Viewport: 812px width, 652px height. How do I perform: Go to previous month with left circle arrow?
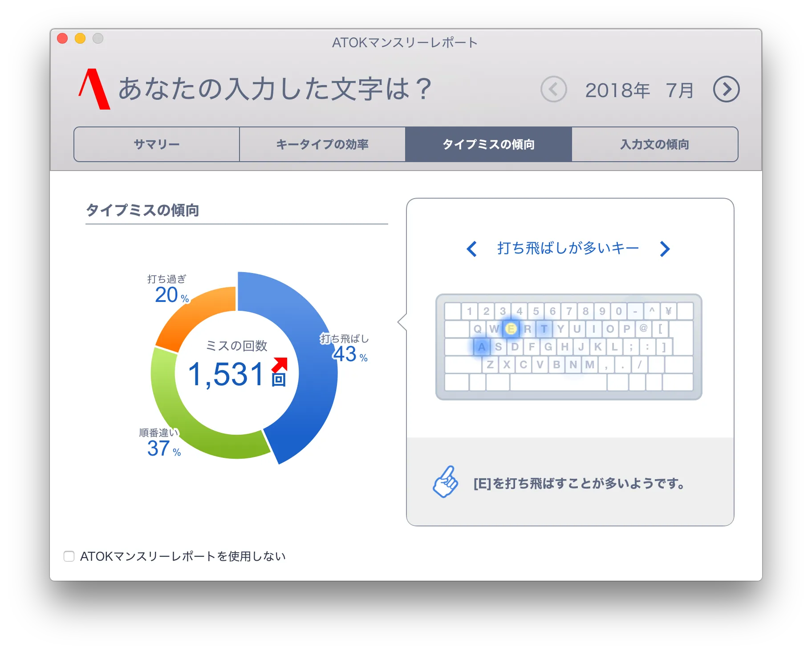point(553,90)
